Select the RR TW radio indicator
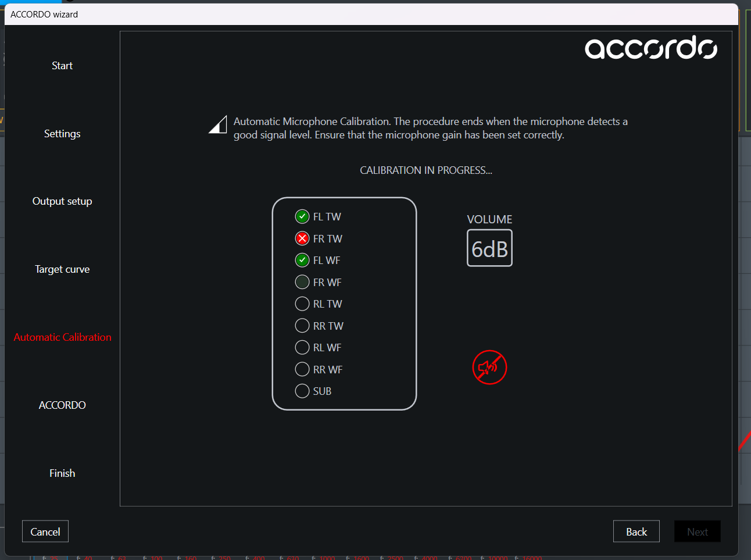 302,325
